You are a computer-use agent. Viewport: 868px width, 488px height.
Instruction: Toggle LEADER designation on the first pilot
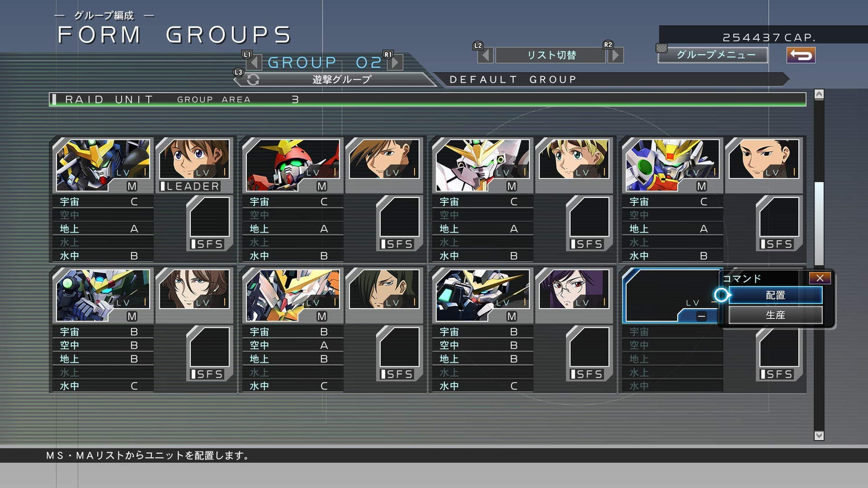(191, 186)
